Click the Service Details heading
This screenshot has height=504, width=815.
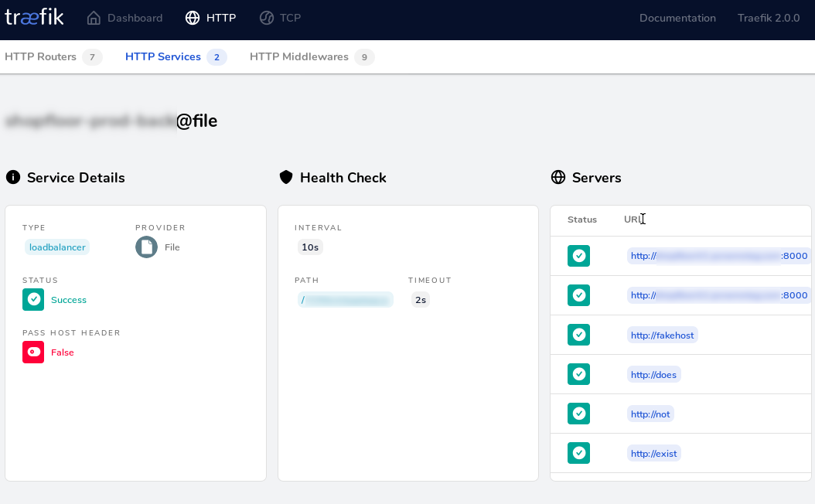click(76, 178)
